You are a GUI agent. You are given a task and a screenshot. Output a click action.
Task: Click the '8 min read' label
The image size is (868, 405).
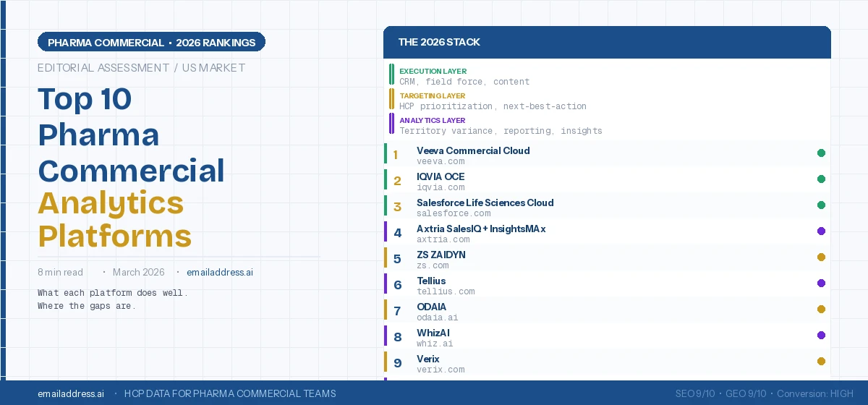point(60,273)
